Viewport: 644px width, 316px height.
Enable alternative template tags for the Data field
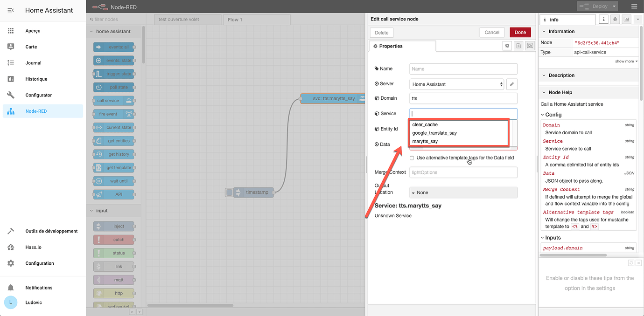coord(411,158)
